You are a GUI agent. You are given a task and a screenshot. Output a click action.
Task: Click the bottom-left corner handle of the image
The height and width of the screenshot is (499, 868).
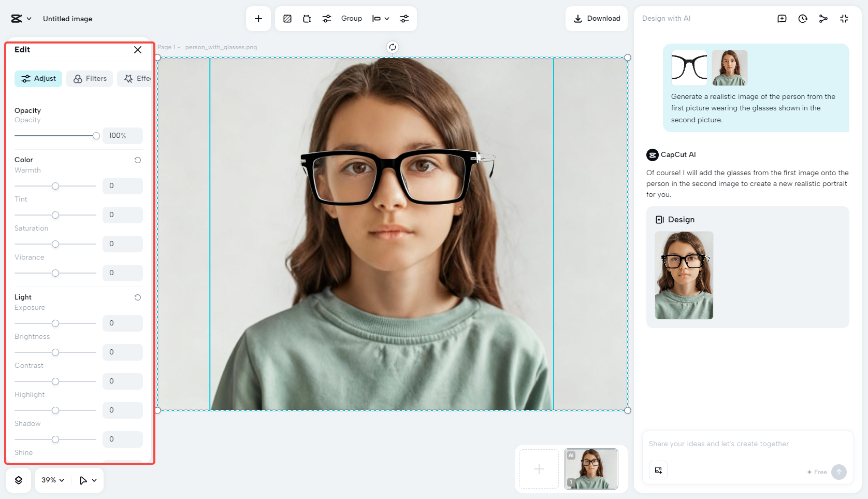coord(158,410)
